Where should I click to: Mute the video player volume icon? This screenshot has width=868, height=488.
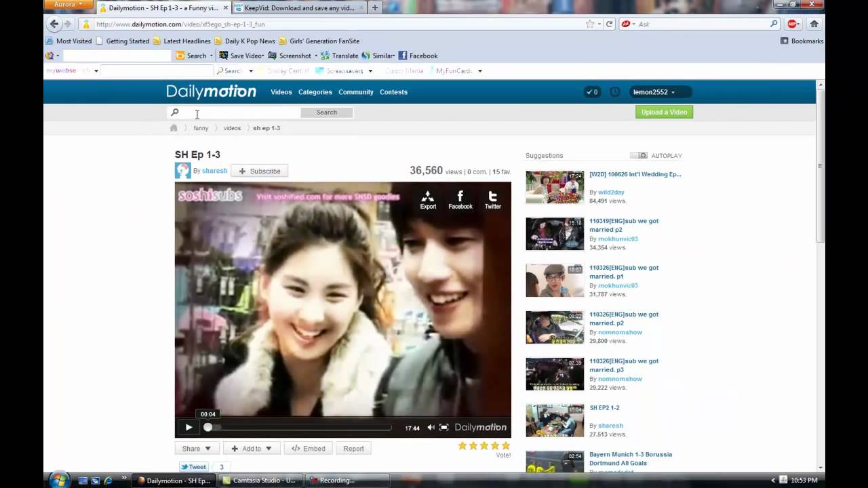point(431,427)
